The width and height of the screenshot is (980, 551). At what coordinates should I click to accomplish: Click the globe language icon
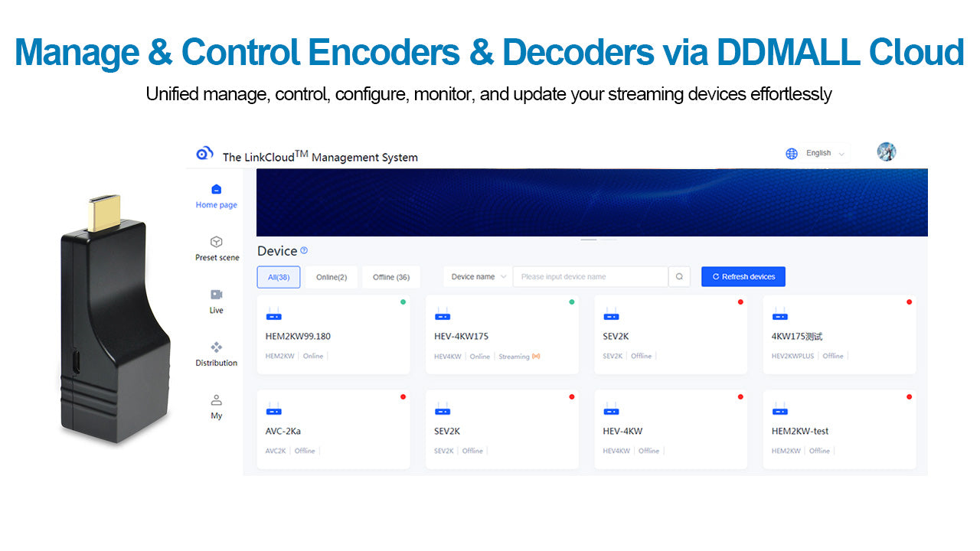792,154
